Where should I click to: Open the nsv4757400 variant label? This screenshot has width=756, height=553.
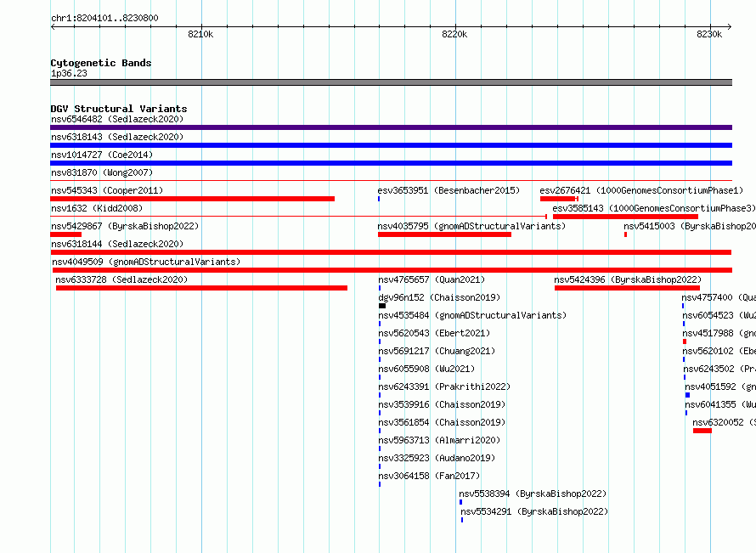(x=719, y=297)
